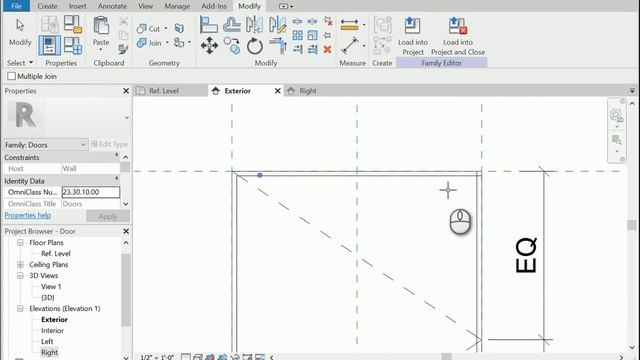
Task: Activate the Offset tool
Action: point(231,24)
